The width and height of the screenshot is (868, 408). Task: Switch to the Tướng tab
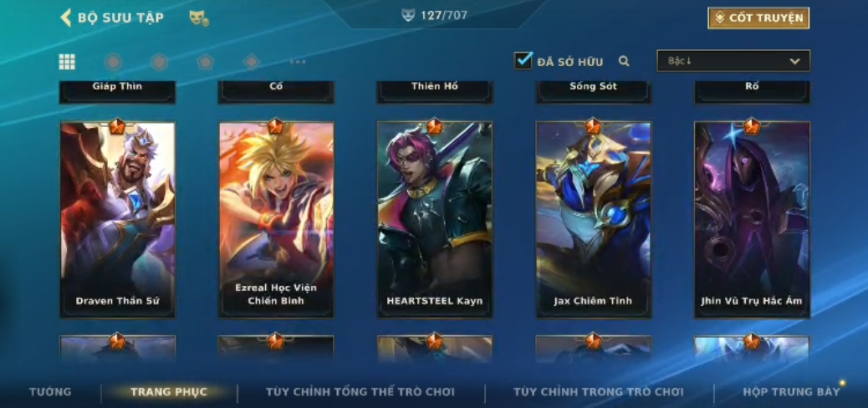(50, 392)
